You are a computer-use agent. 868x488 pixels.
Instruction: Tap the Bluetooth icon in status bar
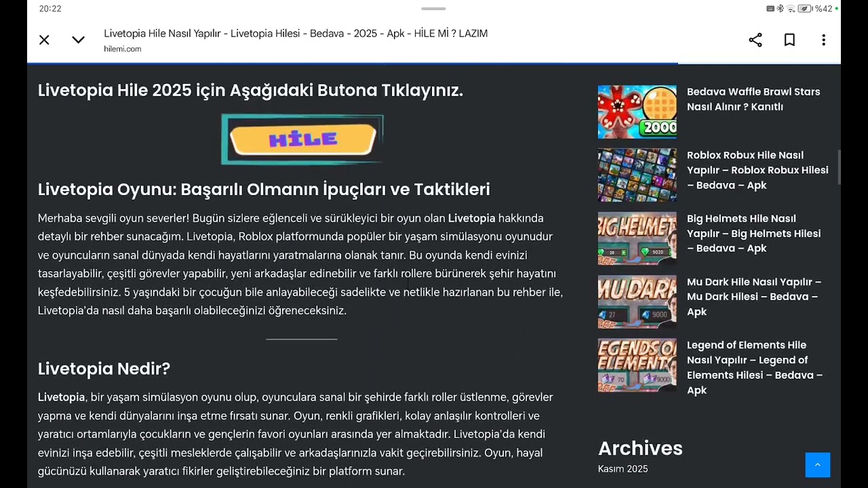pyautogui.click(x=781, y=9)
